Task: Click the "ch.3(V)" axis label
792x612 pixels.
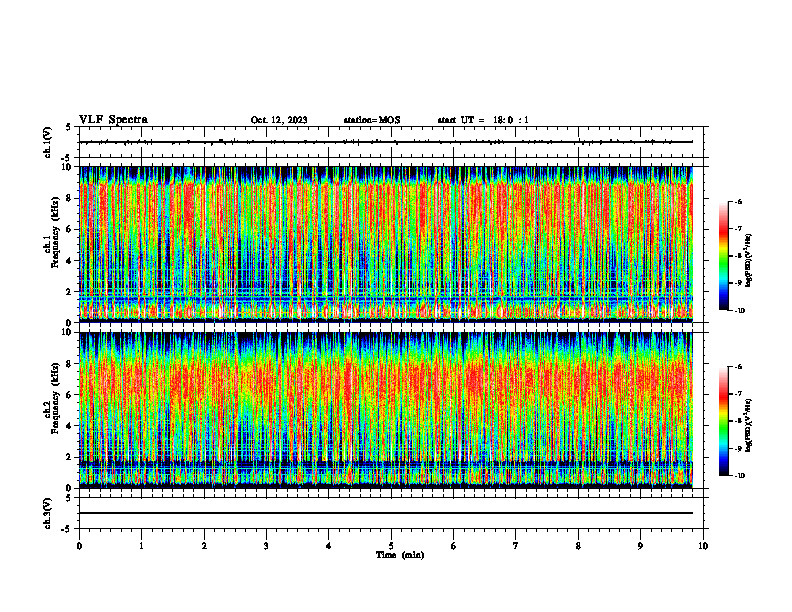Action: [x=47, y=513]
